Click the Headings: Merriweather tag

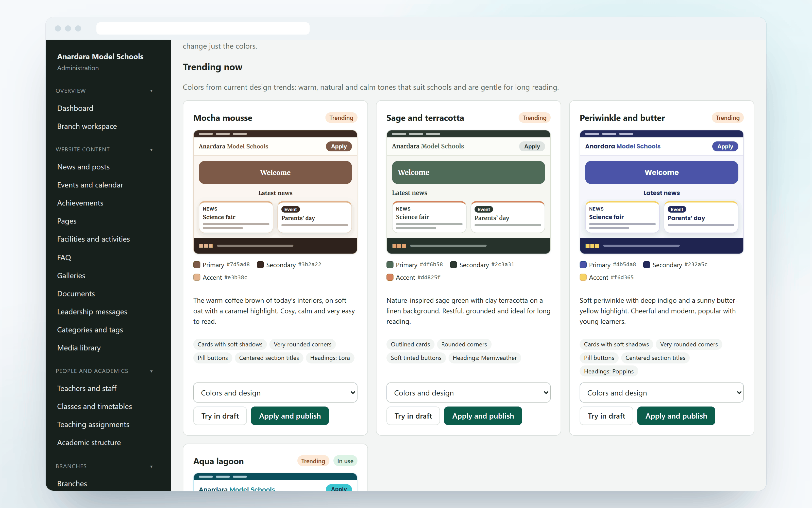[x=484, y=358]
